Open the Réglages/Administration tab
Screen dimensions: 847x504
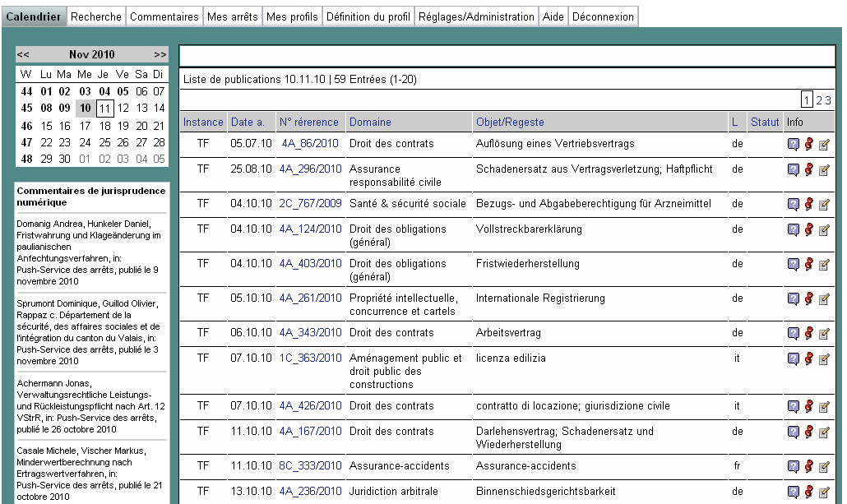coord(476,16)
